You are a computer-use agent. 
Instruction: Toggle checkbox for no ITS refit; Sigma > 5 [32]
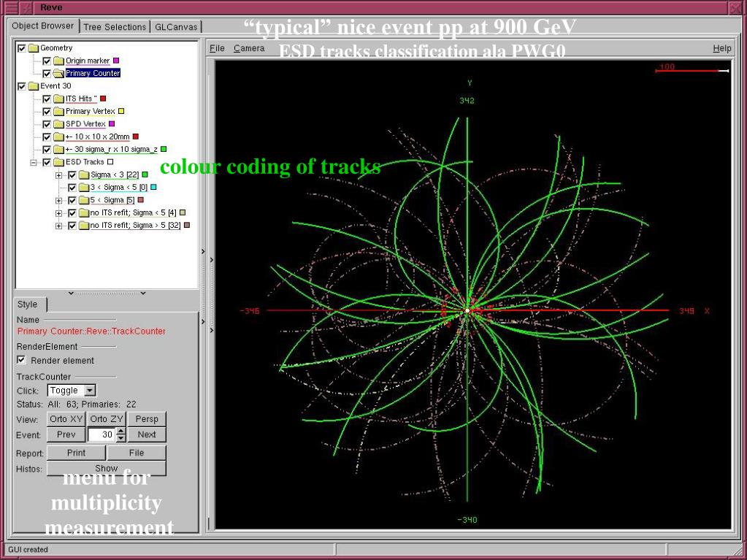[72, 226]
